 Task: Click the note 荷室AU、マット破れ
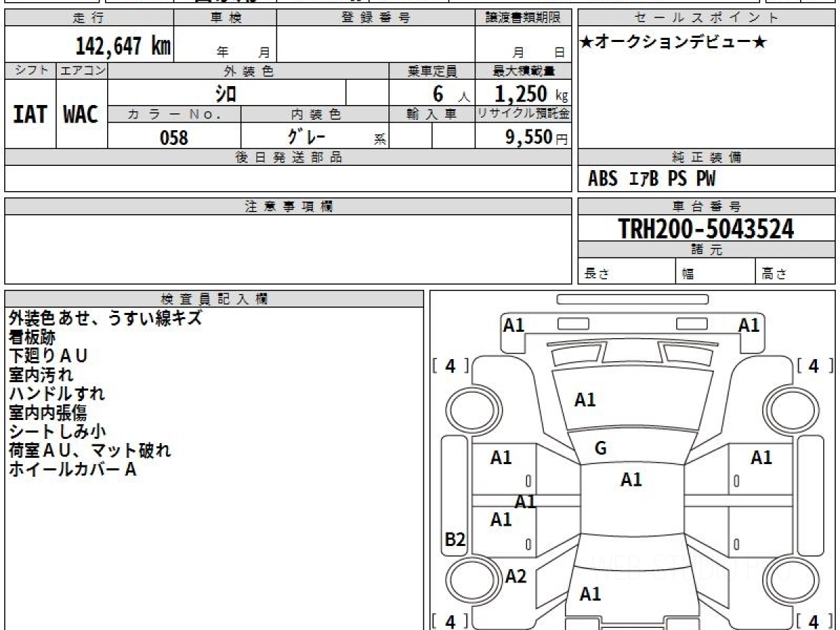[90, 450]
